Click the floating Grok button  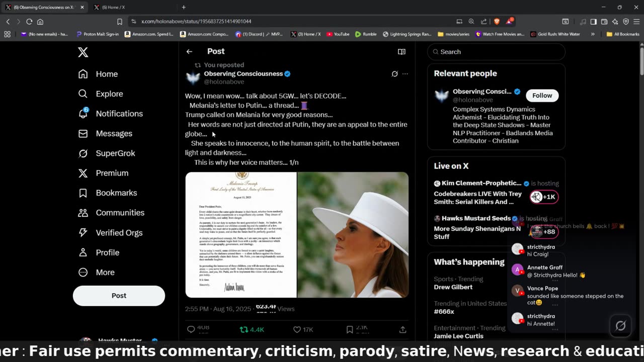point(620,326)
